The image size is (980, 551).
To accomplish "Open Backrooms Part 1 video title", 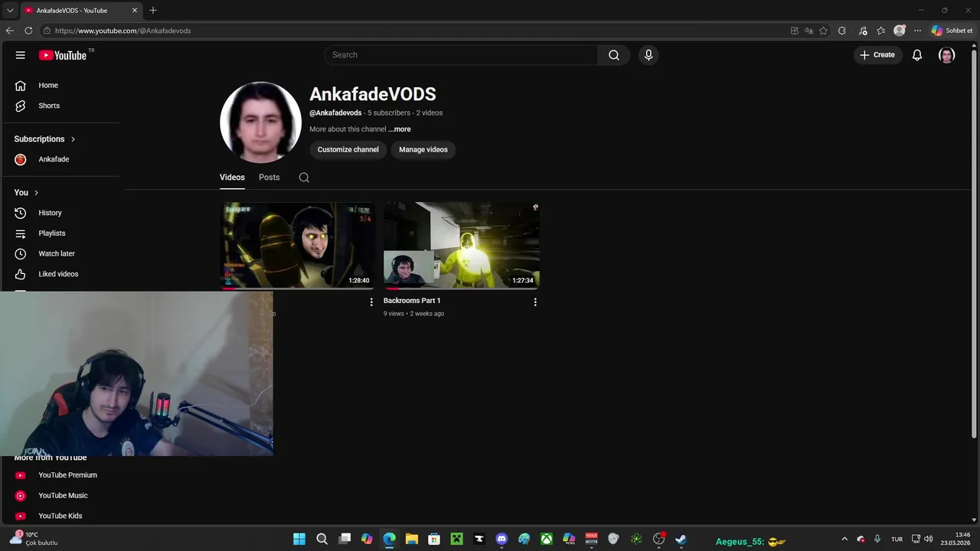I will [x=412, y=301].
